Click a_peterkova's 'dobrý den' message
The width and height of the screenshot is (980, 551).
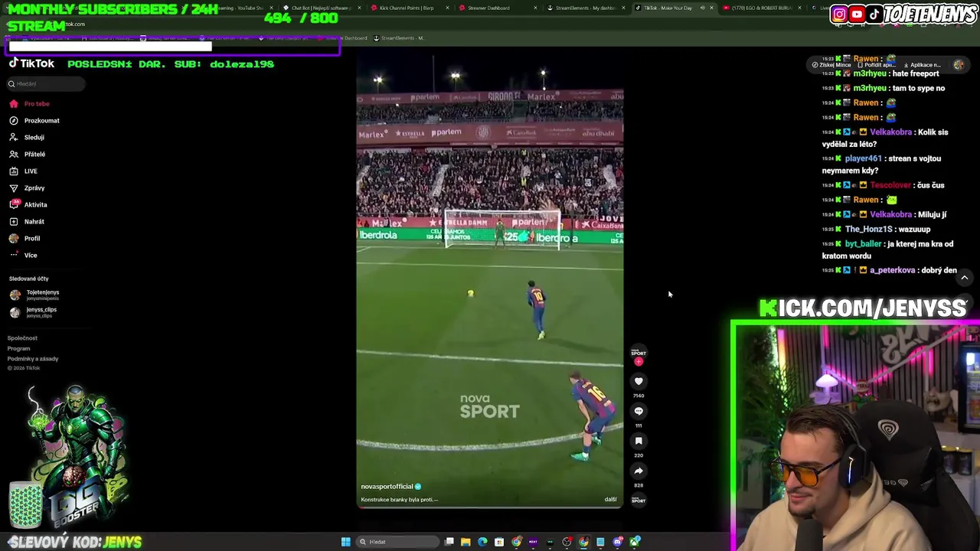[x=890, y=270]
